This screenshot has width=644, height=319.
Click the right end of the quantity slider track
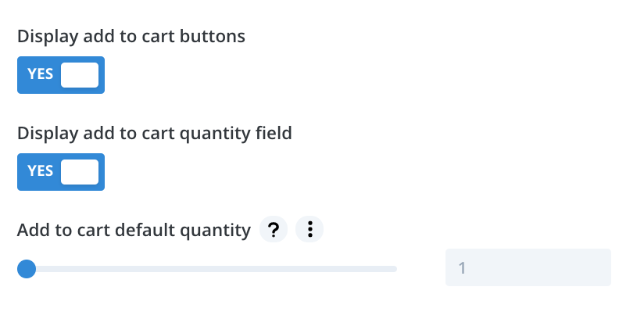(394, 269)
